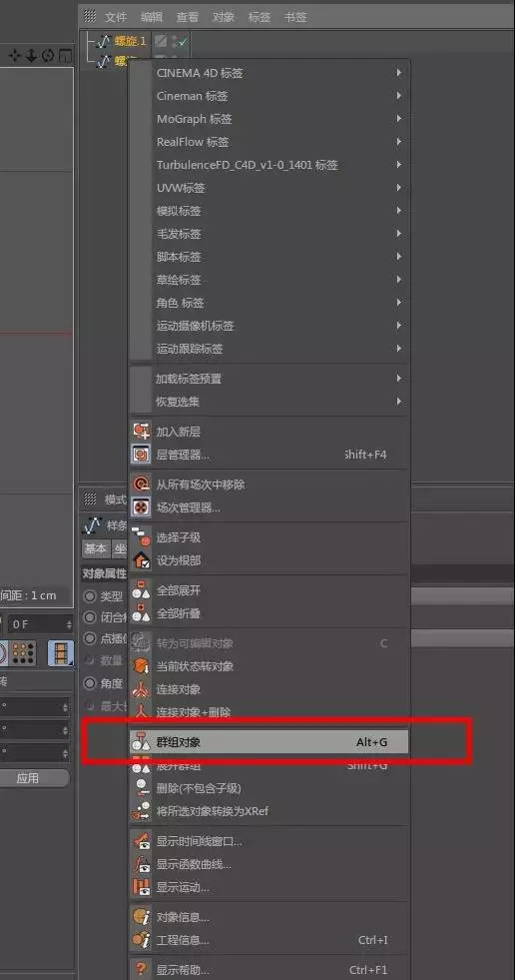Viewport: 515px width, 980px height.
Task: Open the 草绘标签 menu entry
Action: (269, 280)
